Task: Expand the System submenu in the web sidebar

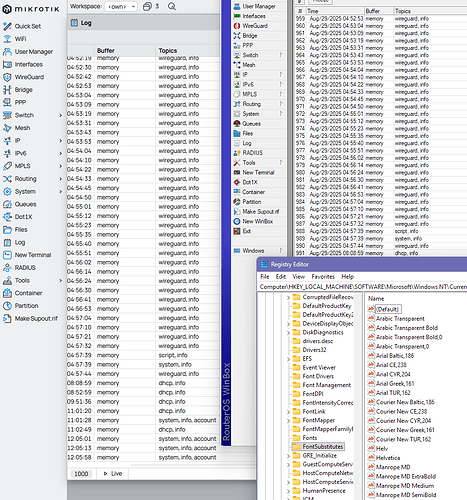Action: coord(61,191)
